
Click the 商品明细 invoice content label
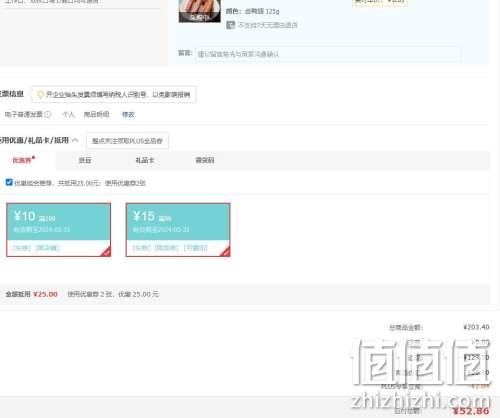tap(96, 114)
